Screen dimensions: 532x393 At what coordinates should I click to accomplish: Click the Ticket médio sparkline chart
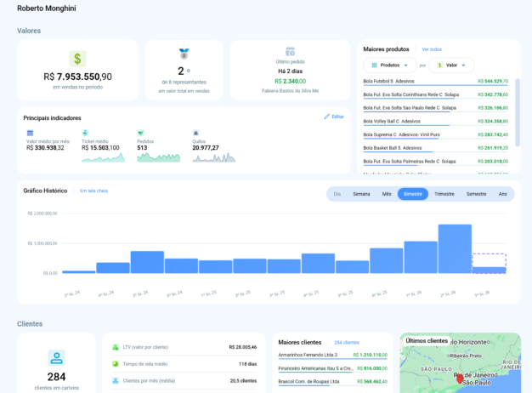[103, 157]
